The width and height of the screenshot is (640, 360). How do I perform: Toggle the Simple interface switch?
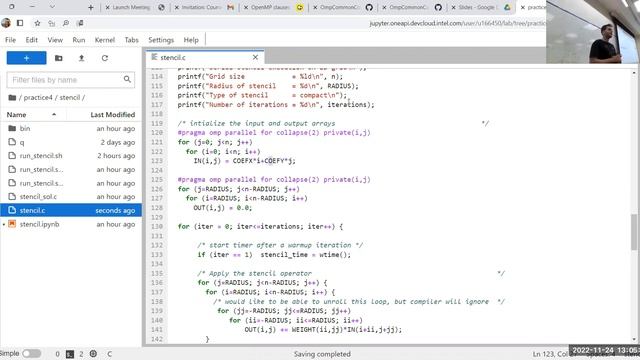coord(31,353)
